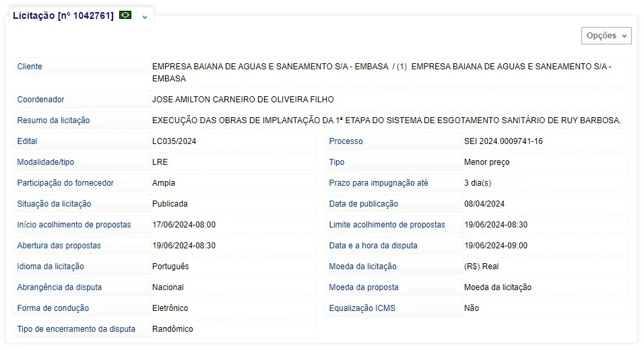Click Forma de condução value Eletrônico

coord(170,308)
